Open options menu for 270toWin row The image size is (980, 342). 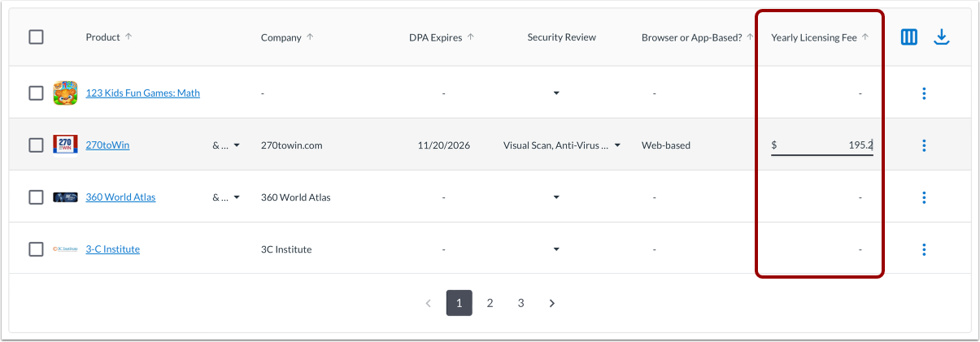coord(924,145)
